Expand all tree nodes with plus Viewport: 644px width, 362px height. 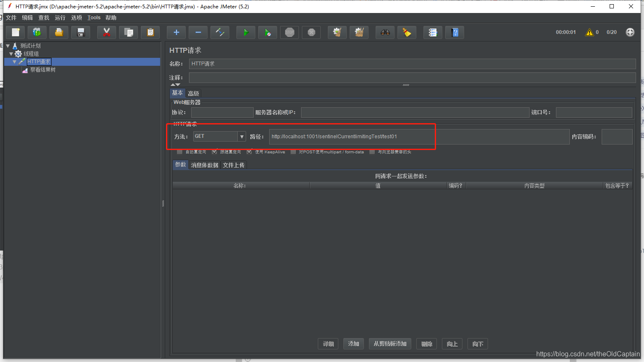click(177, 32)
